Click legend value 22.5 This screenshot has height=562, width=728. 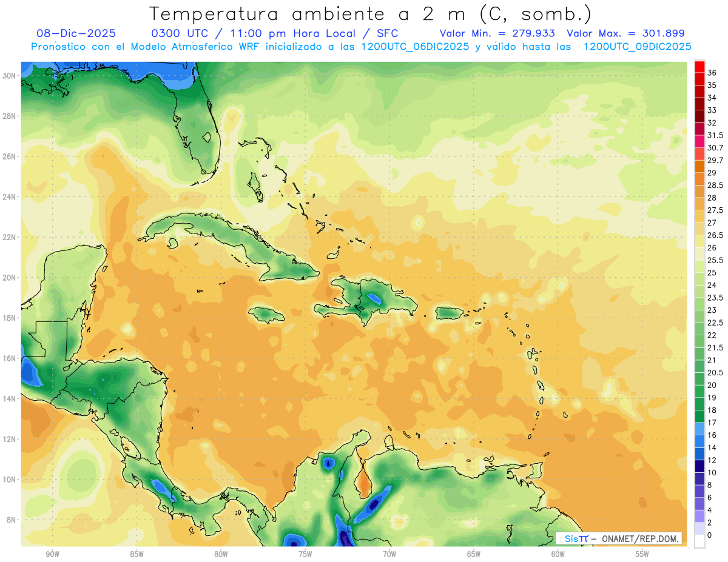coord(715,323)
